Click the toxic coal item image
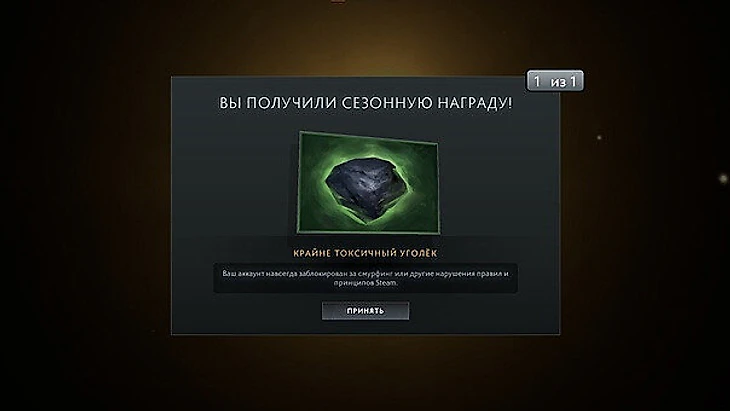The width and height of the screenshot is (730, 411). [x=368, y=182]
